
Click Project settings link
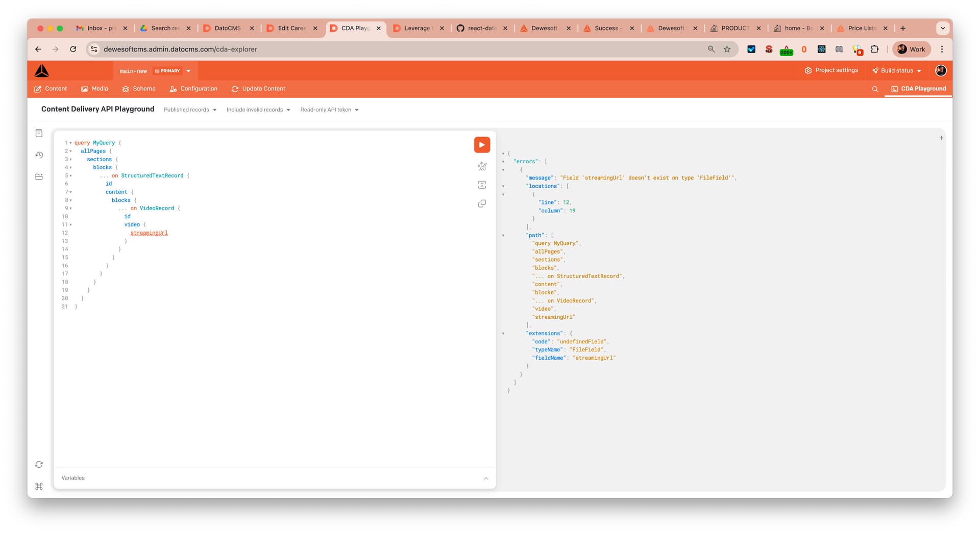click(x=831, y=70)
